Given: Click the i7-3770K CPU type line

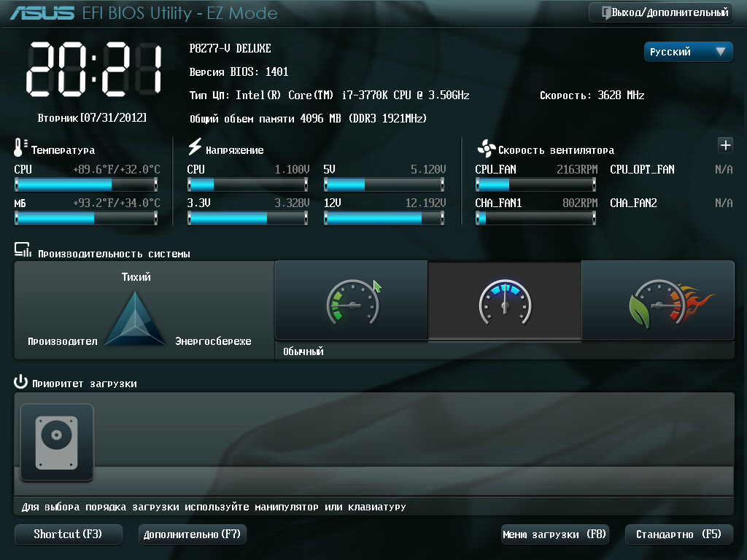Looking at the screenshot, I should 329,96.
